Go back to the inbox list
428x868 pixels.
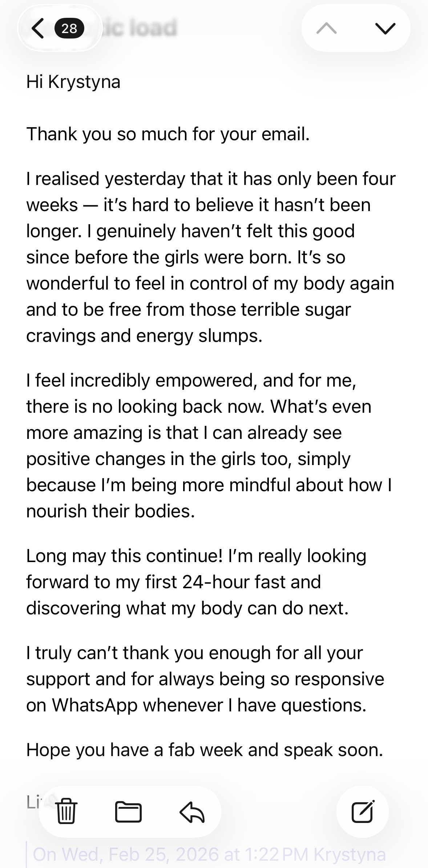click(x=38, y=28)
